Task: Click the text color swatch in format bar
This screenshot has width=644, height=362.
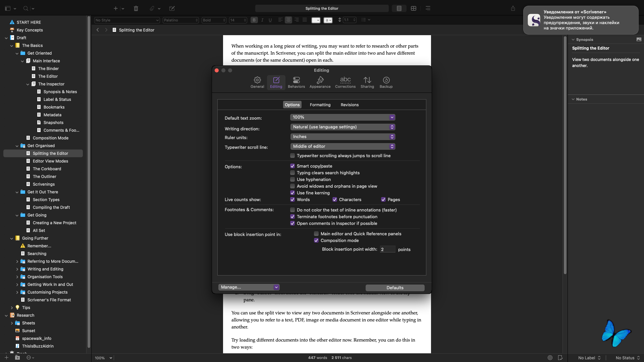Action: click(x=316, y=20)
